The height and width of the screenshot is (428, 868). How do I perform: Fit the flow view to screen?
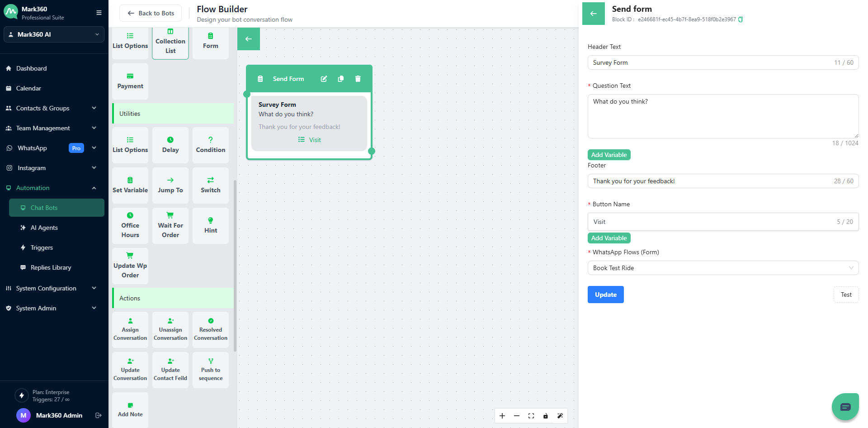[x=531, y=416]
